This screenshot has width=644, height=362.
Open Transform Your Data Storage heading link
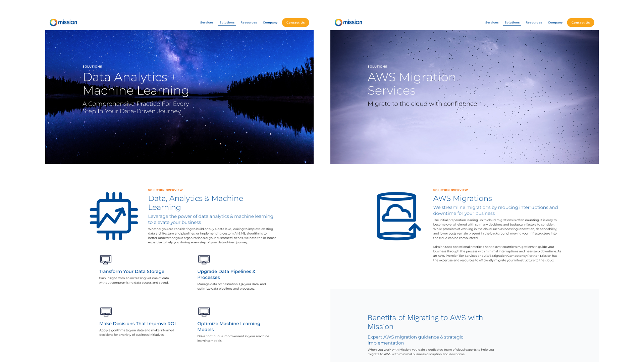coord(131,271)
